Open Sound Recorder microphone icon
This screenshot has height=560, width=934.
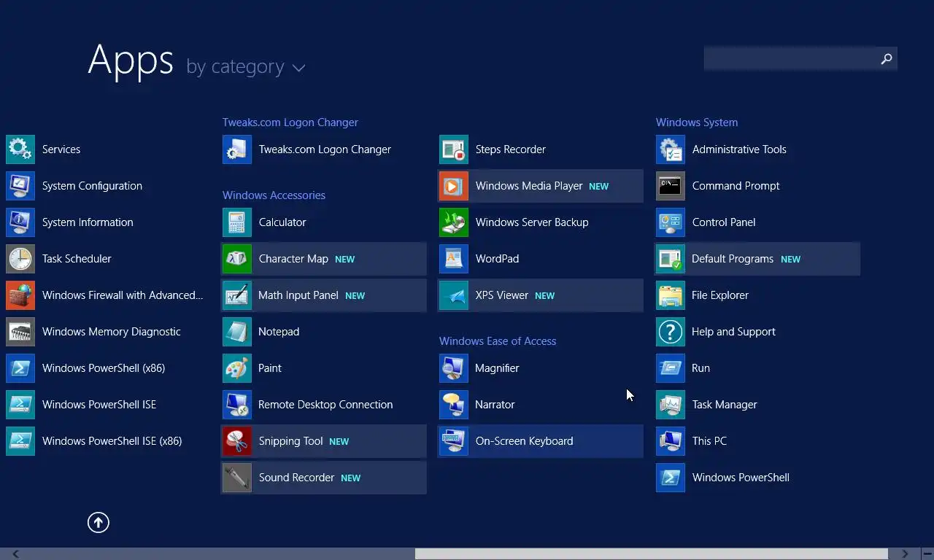click(x=237, y=478)
